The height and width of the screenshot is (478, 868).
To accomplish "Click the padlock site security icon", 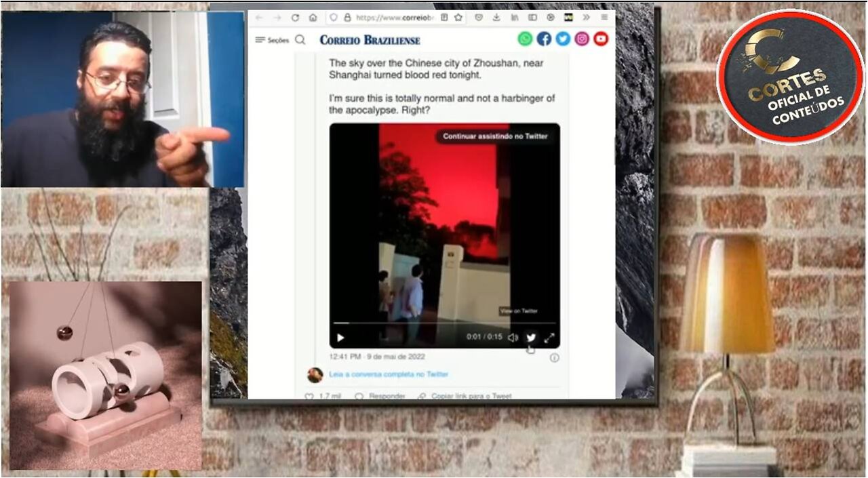I will click(x=347, y=18).
